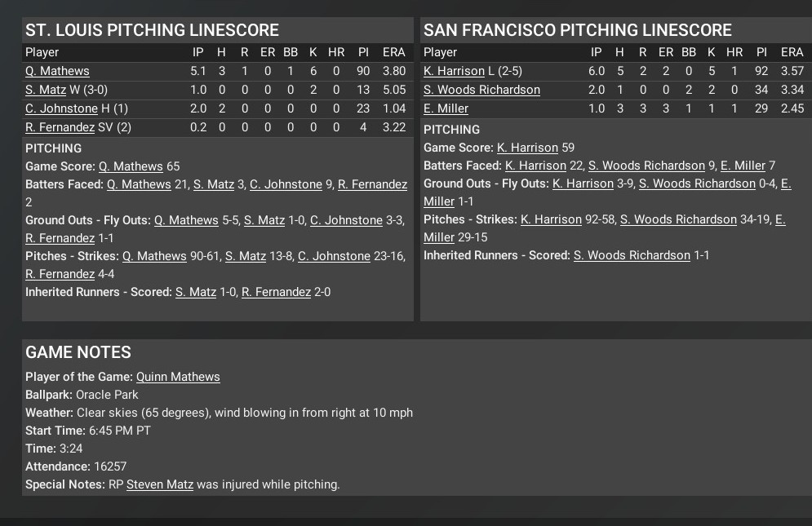The height and width of the screenshot is (526, 812).
Task: Open S. Woods Richardson in Batters Faced line
Action: (646, 166)
